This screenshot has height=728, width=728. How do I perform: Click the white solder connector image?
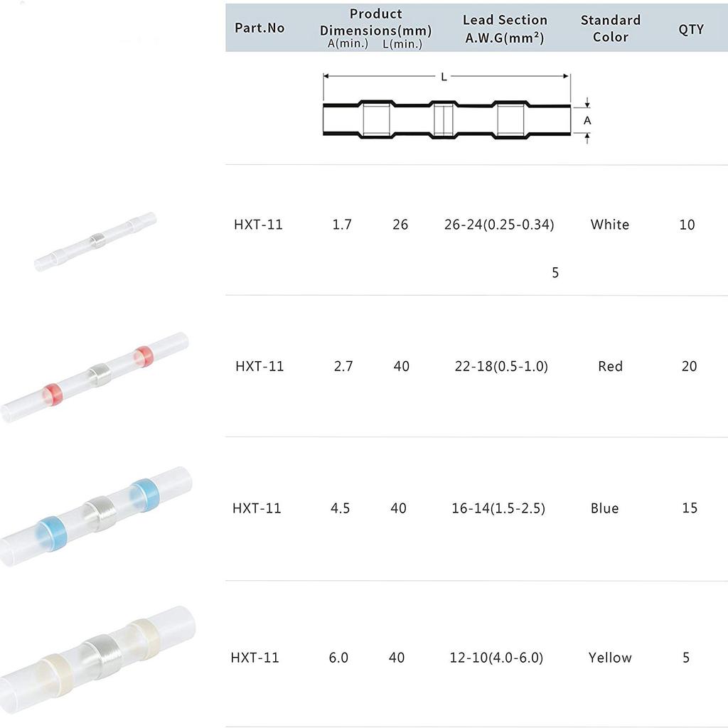pos(96,242)
